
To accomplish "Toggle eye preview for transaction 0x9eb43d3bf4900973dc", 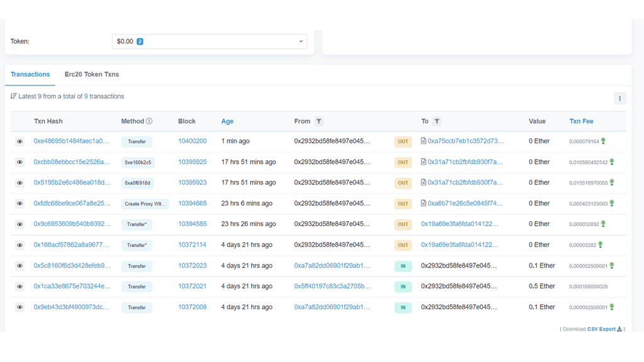I will 19,307.
